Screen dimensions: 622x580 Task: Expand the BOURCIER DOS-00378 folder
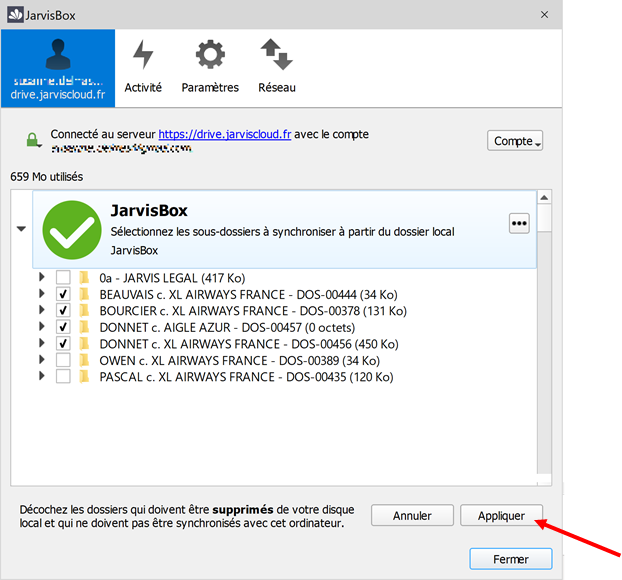tap(42, 310)
